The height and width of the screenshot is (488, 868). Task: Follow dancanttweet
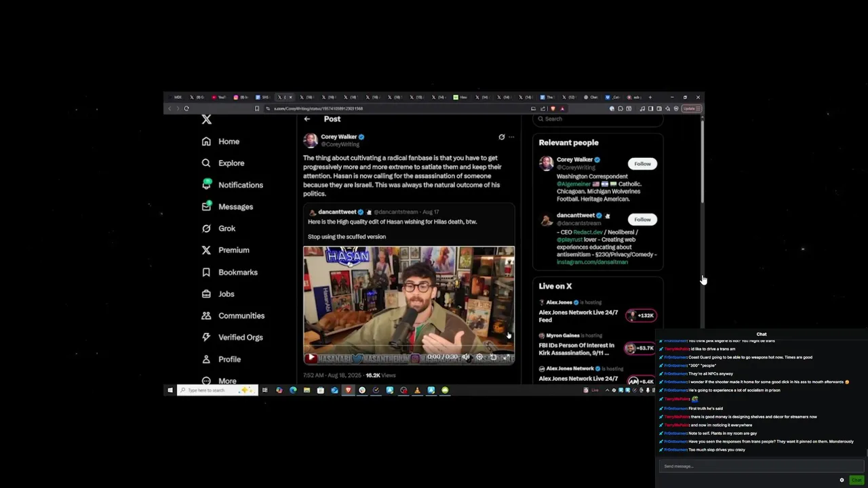(642, 220)
